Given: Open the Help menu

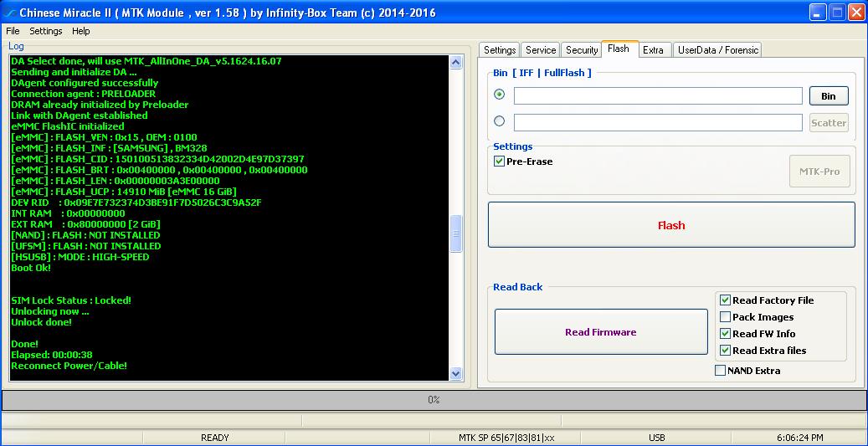Looking at the screenshot, I should point(81,31).
